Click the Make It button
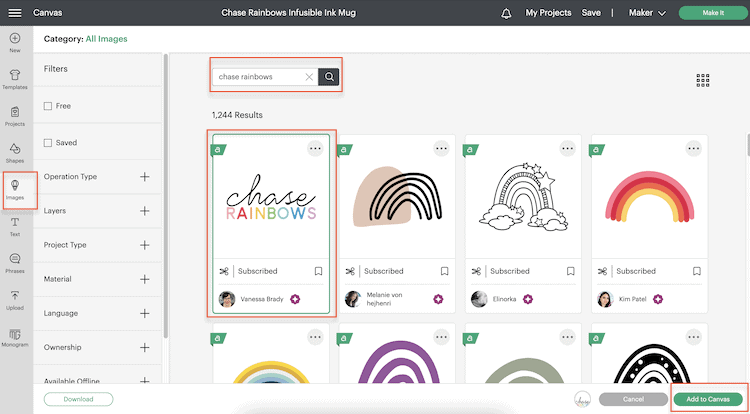The image size is (750, 414). point(713,13)
